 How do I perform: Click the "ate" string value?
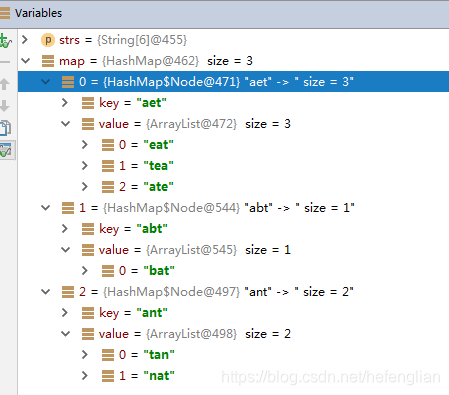click(158, 187)
